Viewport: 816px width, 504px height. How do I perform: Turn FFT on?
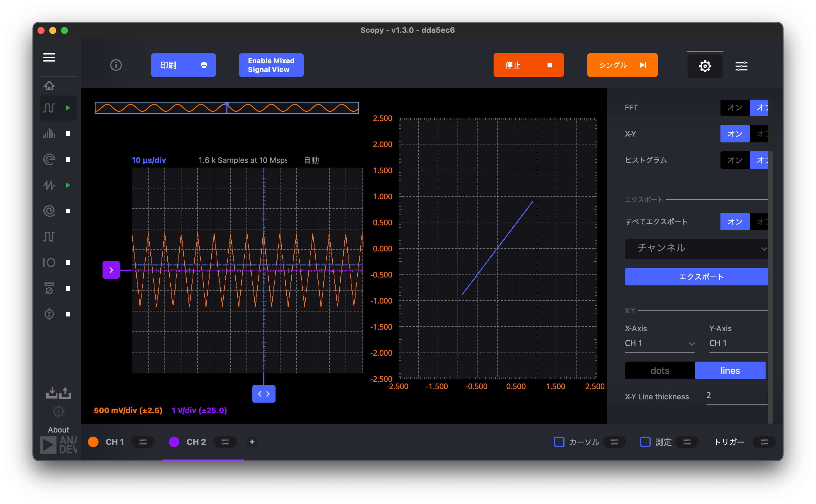point(735,107)
